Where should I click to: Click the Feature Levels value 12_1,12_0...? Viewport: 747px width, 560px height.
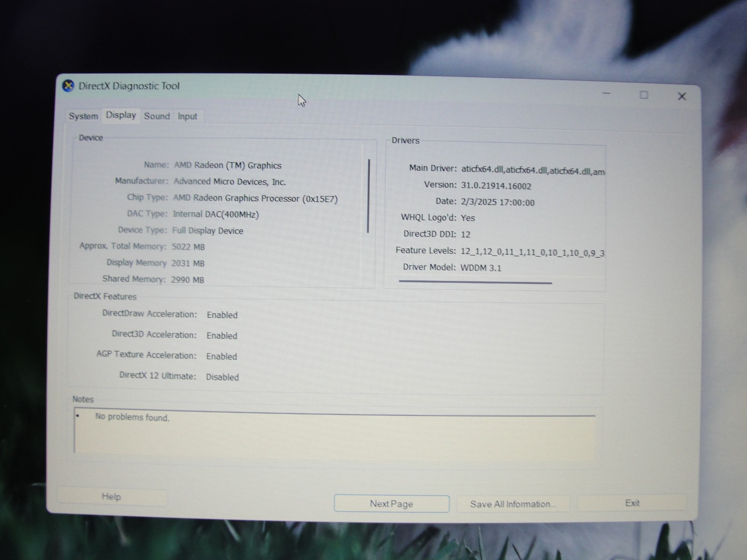(532, 252)
